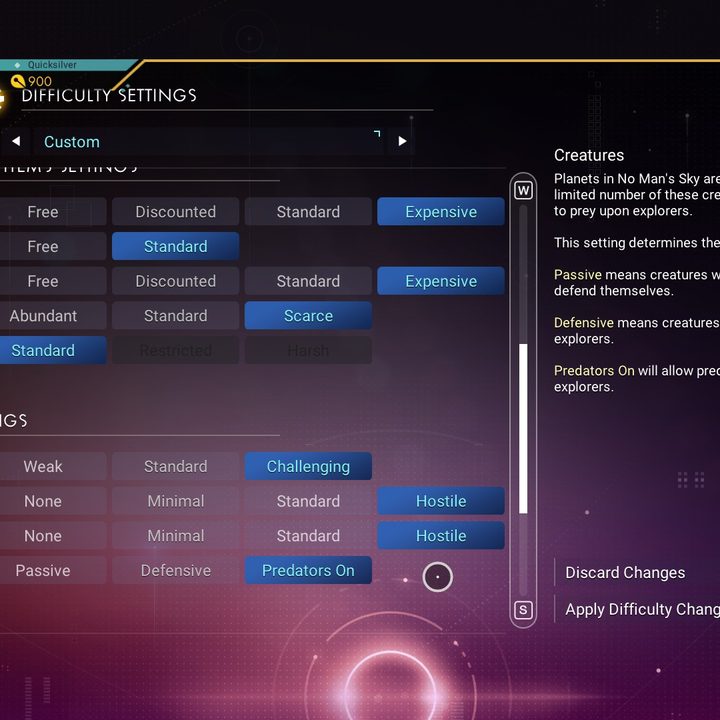Click the S key scroll-down icon
The image size is (720, 720).
[x=523, y=610]
